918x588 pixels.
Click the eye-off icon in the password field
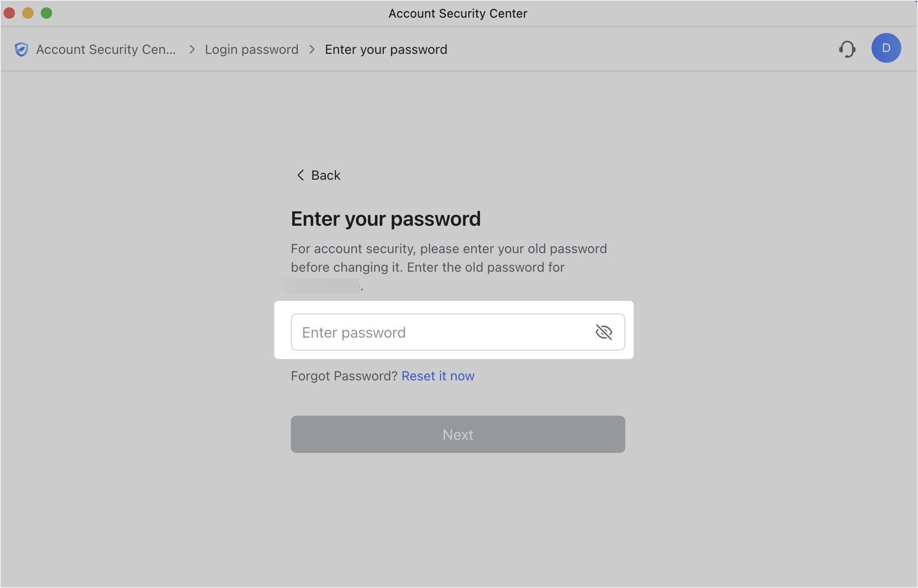click(604, 332)
